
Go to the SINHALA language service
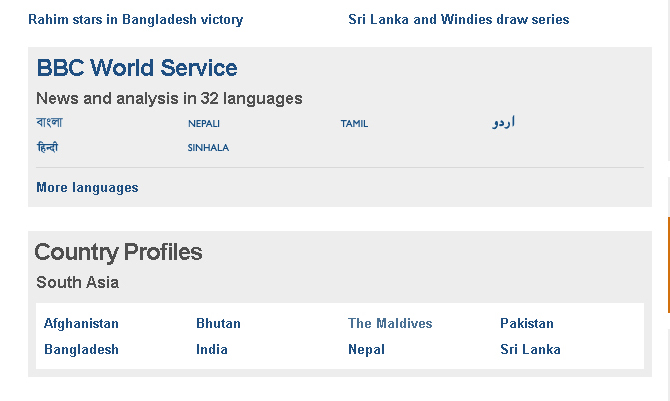(x=208, y=148)
